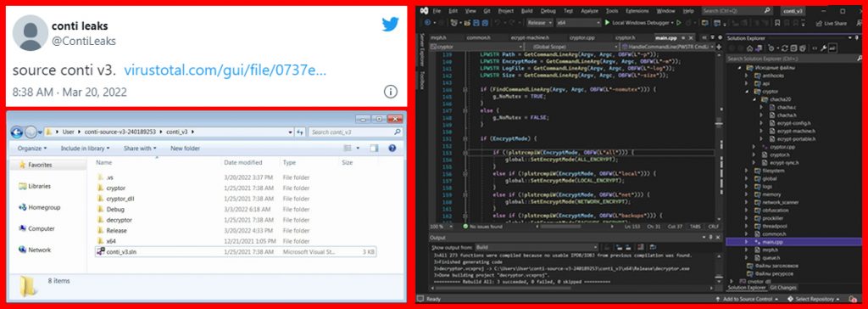Open Visual Studio Debug menu
The height and width of the screenshot is (309, 868).
[548, 10]
